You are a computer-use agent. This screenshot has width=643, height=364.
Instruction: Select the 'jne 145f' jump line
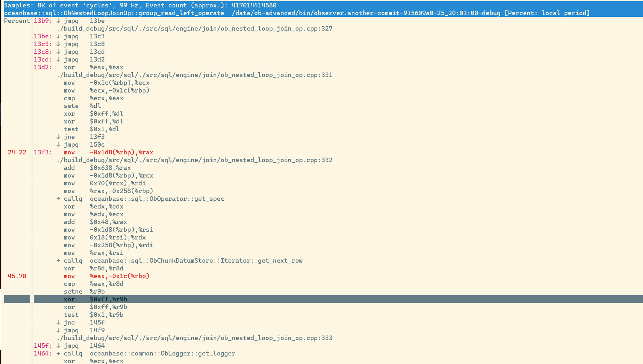[x=80, y=322]
